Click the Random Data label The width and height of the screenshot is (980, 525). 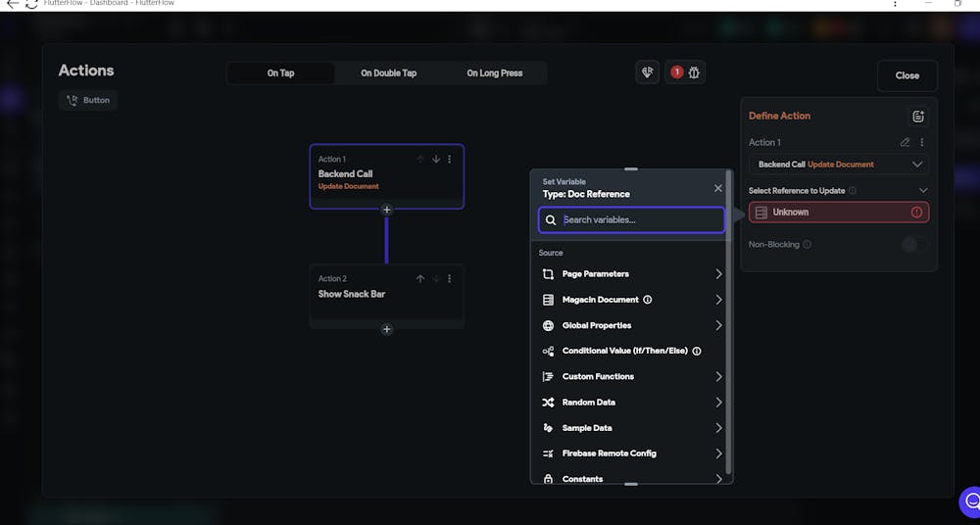(x=589, y=403)
